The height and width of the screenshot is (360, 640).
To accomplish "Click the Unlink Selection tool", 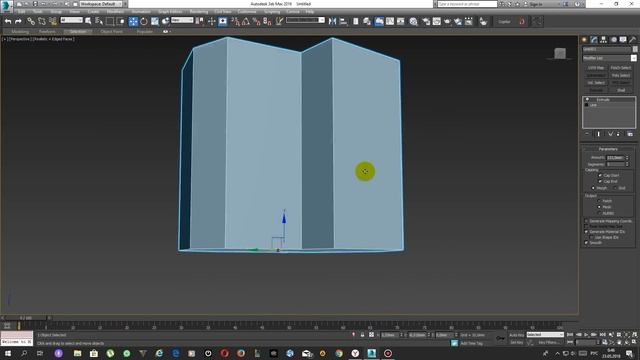I will (42, 21).
